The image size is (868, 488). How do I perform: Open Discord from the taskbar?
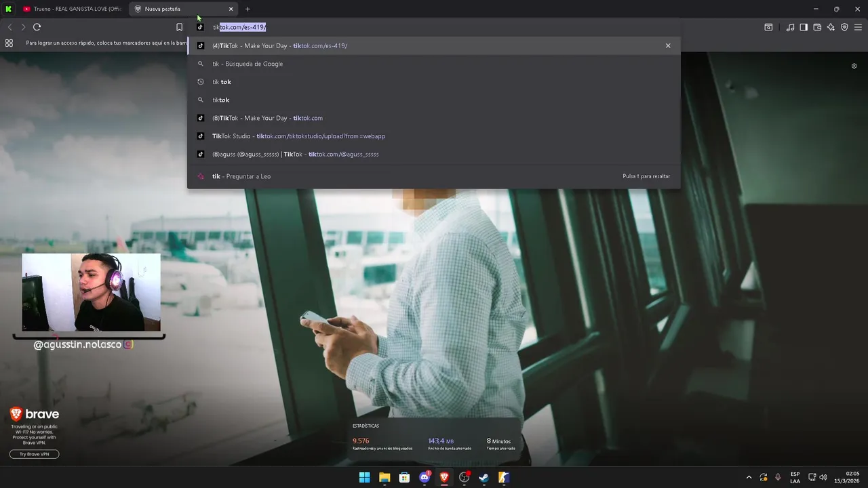(425, 477)
